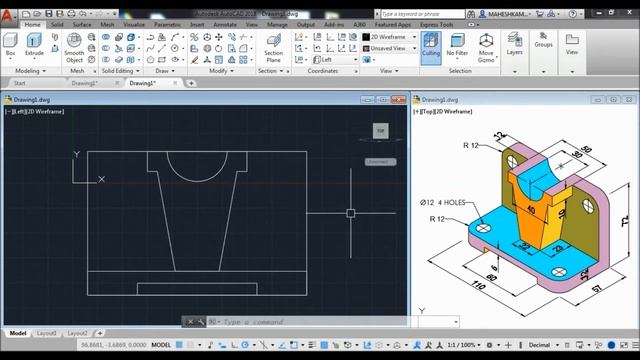Toggle the Culling selection button
Screen dimensions: 640x360
(x=431, y=48)
